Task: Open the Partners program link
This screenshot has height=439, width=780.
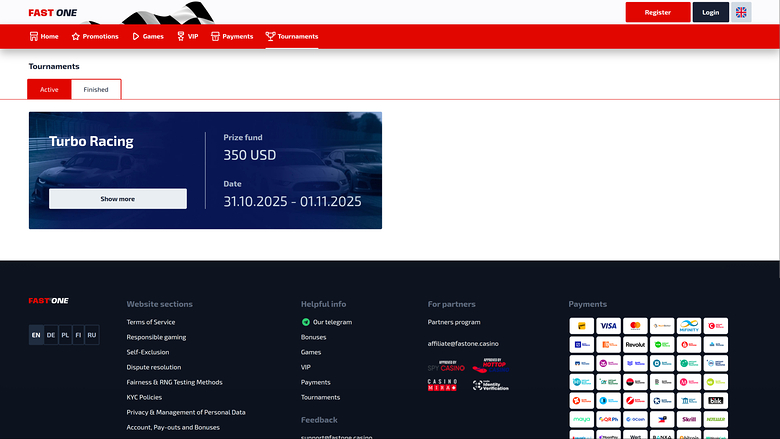Action: point(454,322)
